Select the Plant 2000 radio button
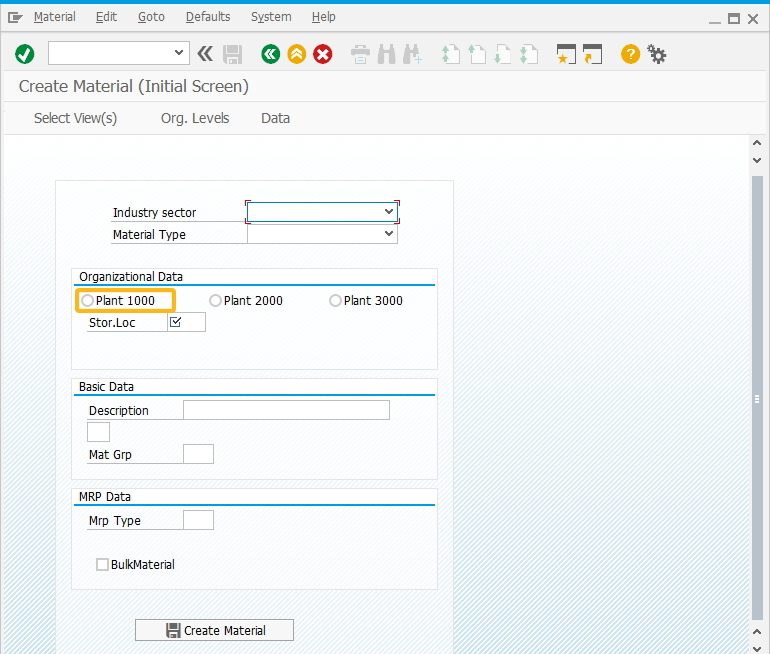Viewport: 770px width, 654px height. point(215,300)
